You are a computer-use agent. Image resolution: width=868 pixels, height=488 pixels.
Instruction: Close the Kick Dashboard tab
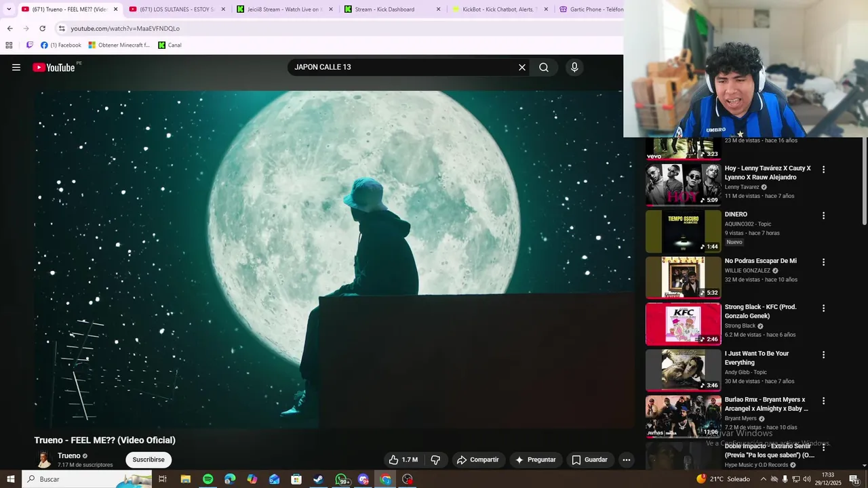(438, 9)
